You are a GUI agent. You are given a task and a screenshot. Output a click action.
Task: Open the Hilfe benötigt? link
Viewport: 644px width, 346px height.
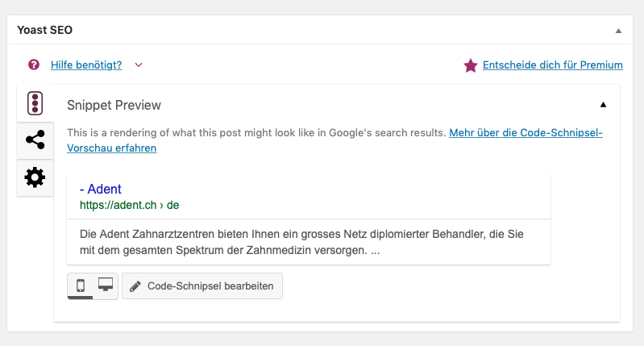tap(86, 65)
